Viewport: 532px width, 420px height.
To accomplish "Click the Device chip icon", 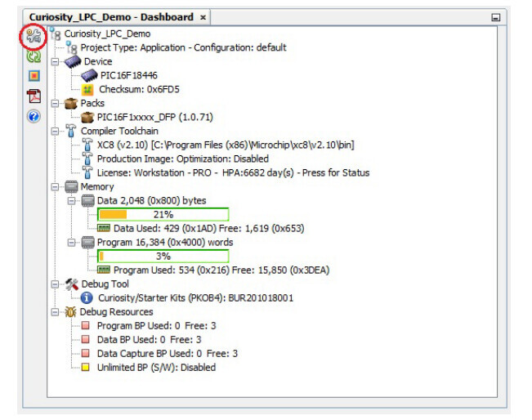I will 73,62.
